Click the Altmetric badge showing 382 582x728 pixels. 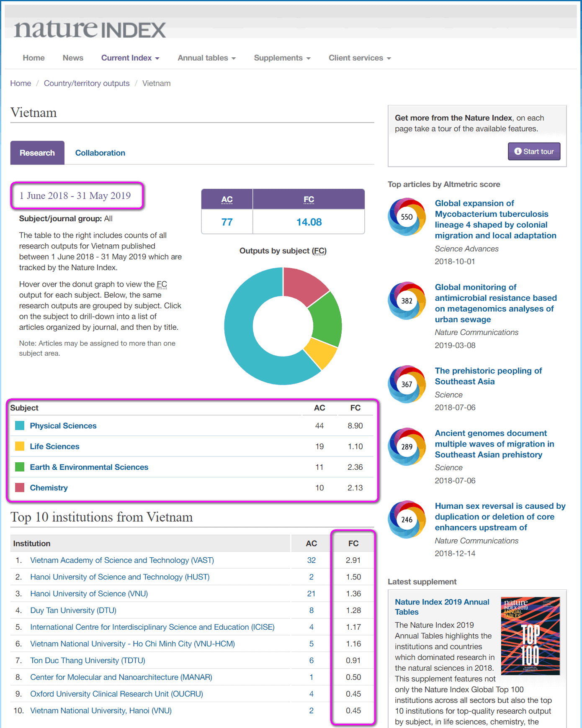tap(407, 301)
